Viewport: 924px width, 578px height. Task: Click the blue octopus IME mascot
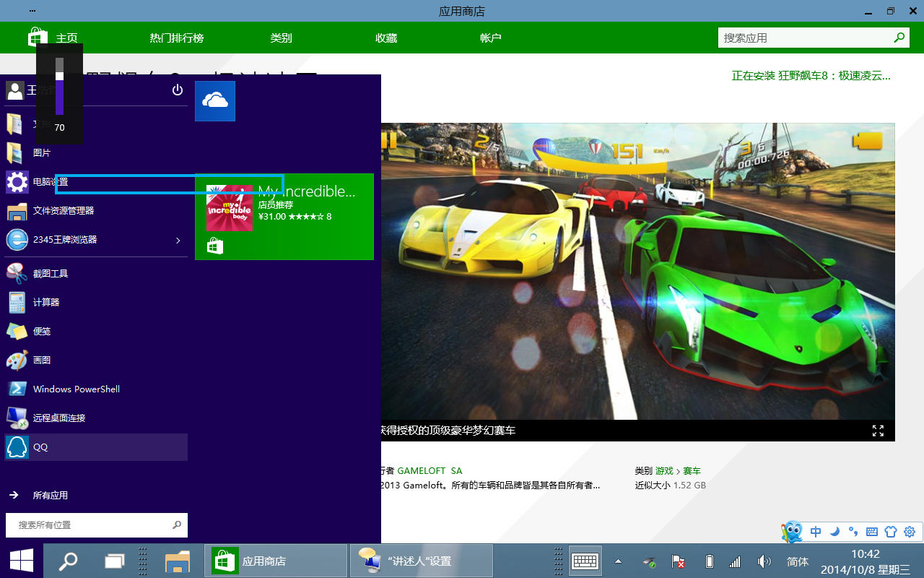tap(793, 532)
